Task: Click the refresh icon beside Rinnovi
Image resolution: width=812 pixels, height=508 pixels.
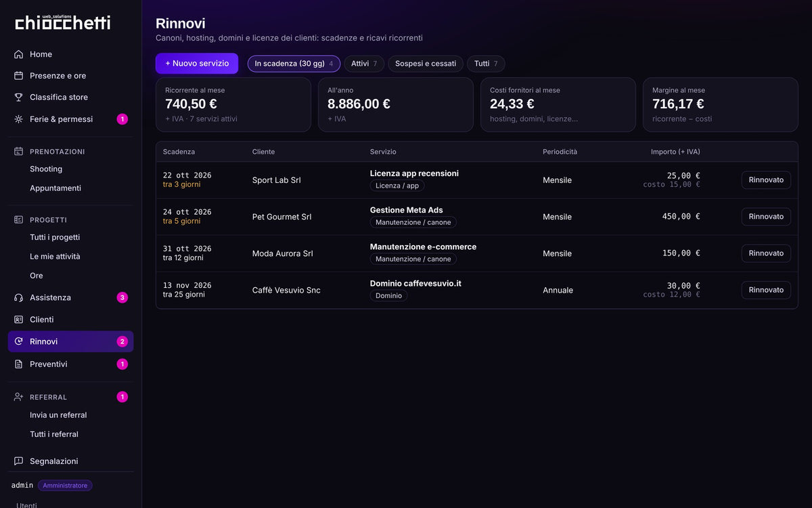Action: (18, 341)
